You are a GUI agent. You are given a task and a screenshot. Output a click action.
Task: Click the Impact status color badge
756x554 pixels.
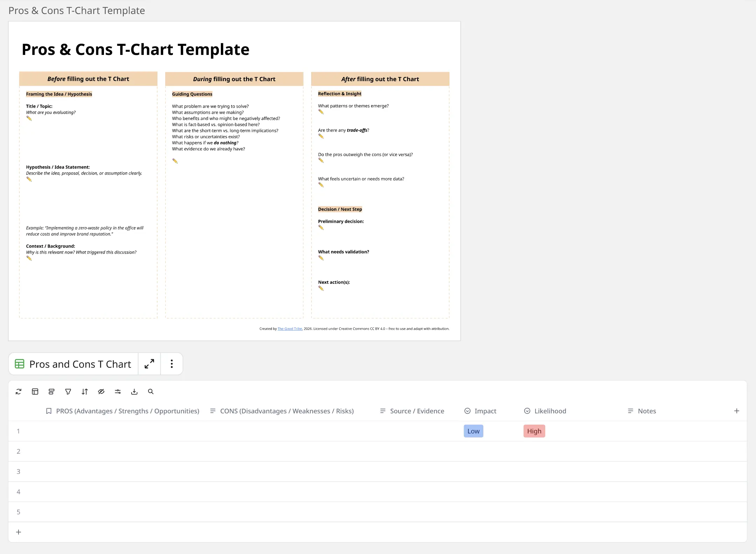468,411
